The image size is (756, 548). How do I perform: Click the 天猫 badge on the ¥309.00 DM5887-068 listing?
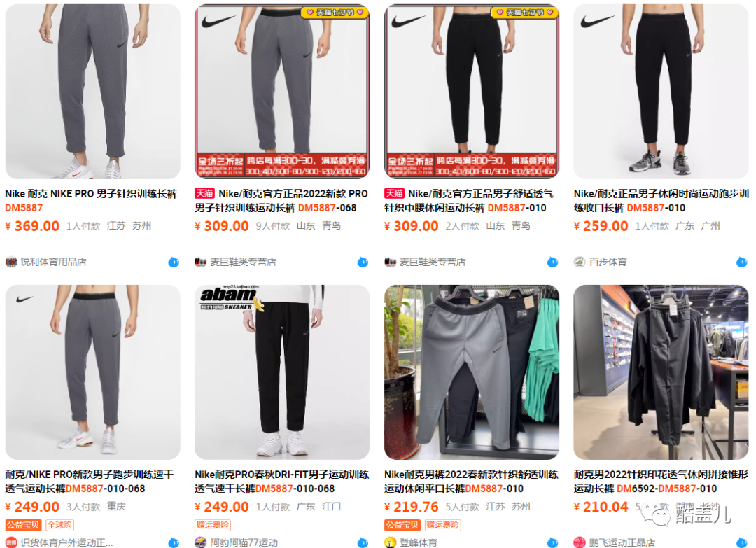pyautogui.click(x=204, y=194)
